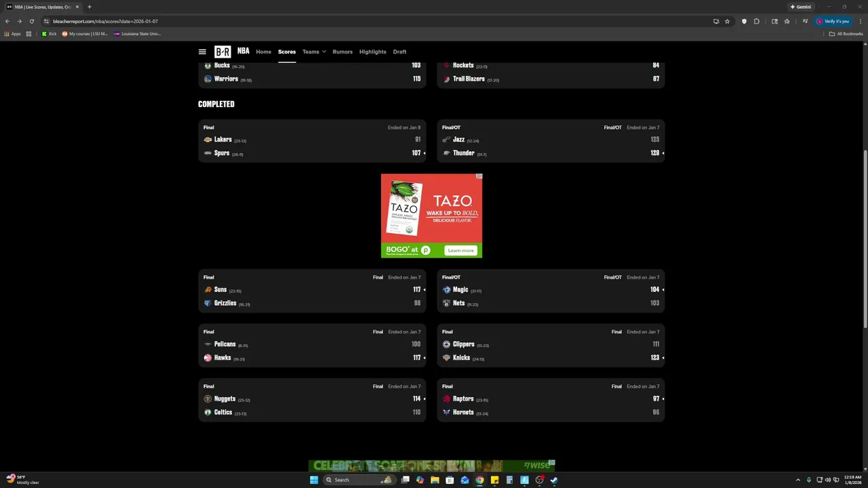Click the Magic score 104
868x488 pixels.
tap(654, 289)
